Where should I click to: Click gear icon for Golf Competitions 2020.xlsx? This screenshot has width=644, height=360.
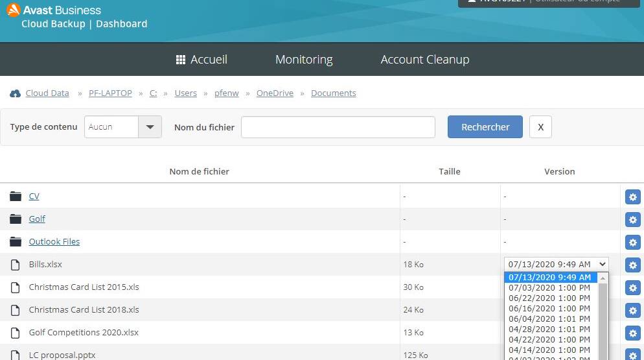pyautogui.click(x=632, y=333)
